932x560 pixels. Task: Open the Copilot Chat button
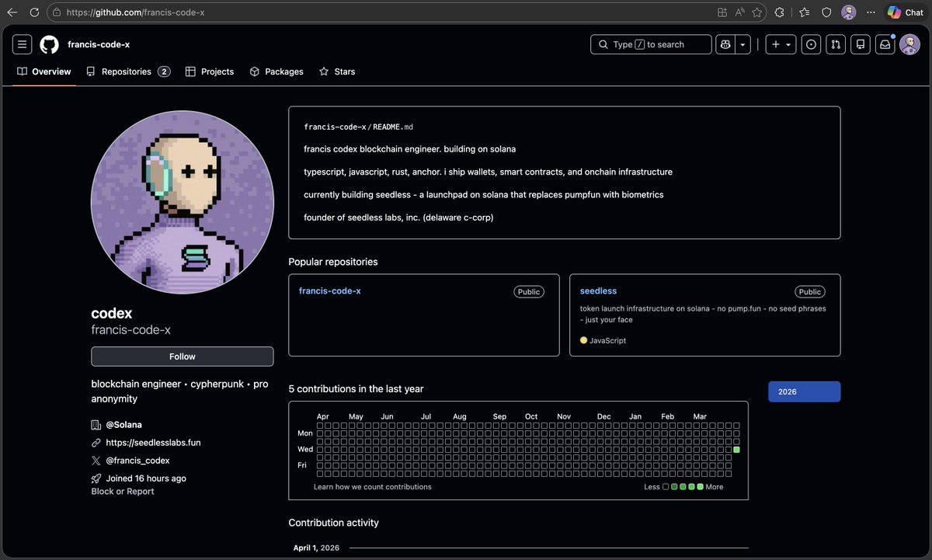point(905,12)
